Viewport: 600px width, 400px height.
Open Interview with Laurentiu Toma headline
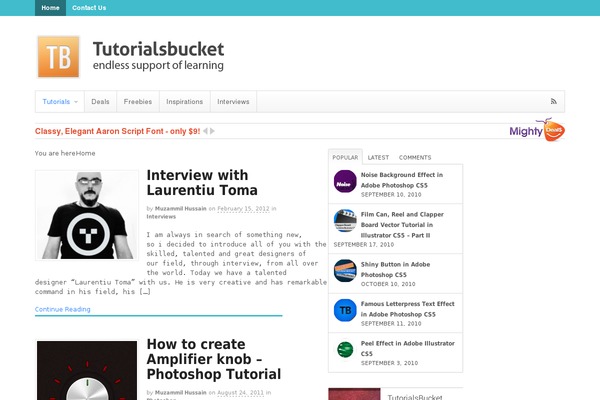tap(202, 183)
